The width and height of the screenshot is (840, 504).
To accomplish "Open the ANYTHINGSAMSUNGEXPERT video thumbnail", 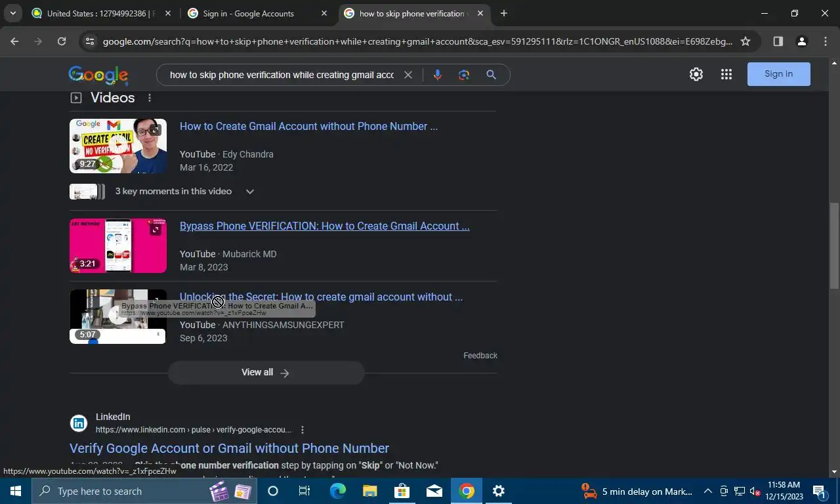I will (118, 316).
